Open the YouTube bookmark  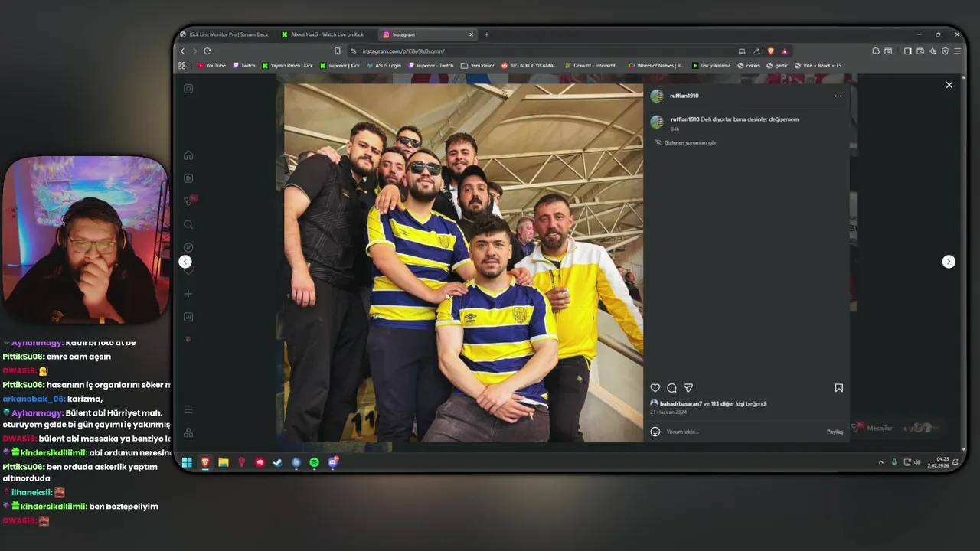(211, 66)
